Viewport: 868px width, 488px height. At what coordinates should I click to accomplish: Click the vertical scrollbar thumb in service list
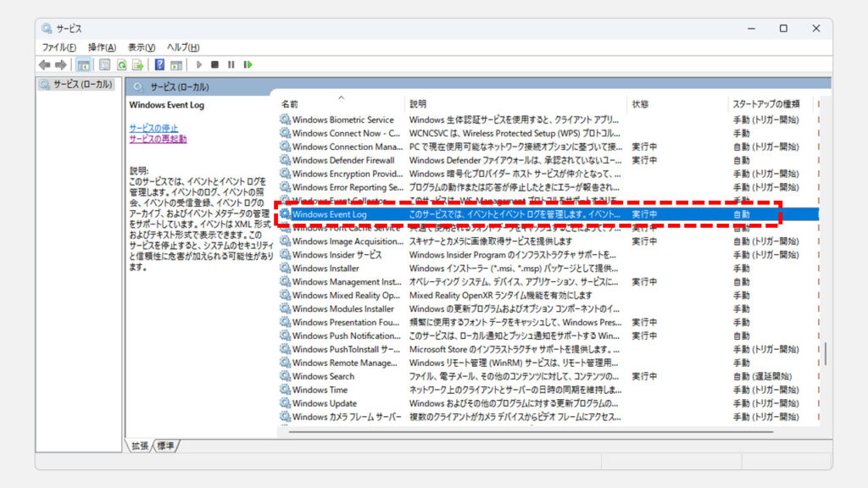826,353
